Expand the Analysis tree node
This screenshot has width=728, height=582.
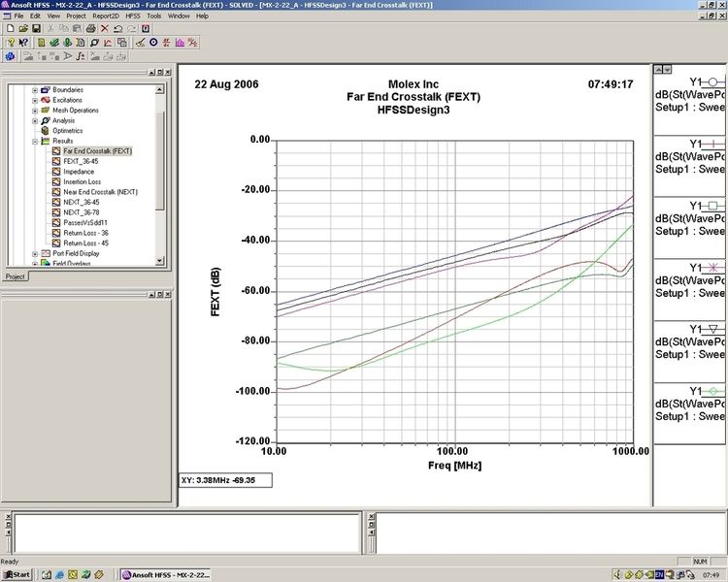pyautogui.click(x=35, y=120)
